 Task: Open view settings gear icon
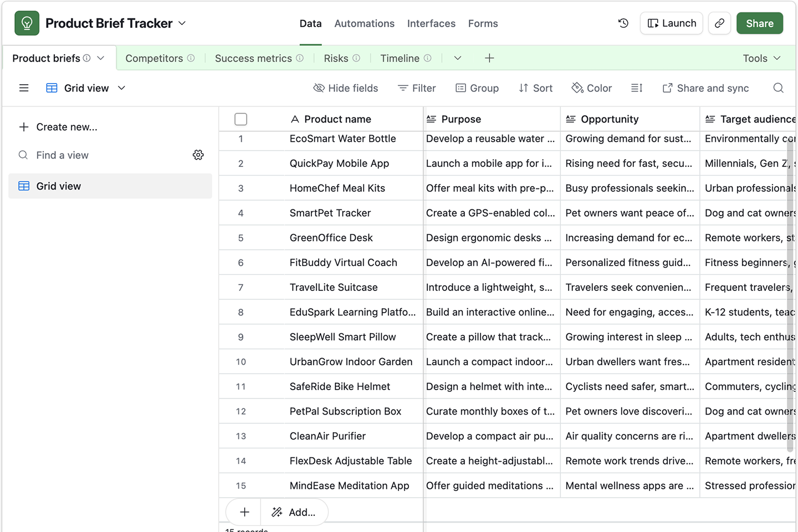click(198, 155)
